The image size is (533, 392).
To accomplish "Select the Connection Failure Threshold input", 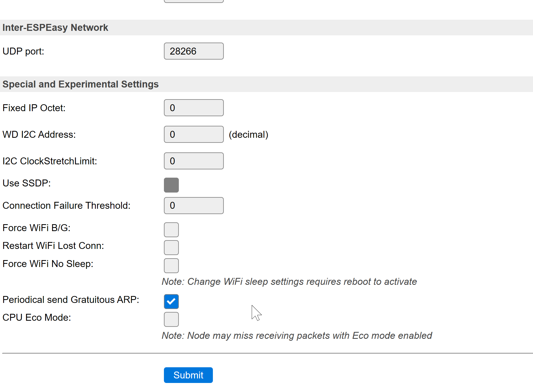I will point(193,205).
